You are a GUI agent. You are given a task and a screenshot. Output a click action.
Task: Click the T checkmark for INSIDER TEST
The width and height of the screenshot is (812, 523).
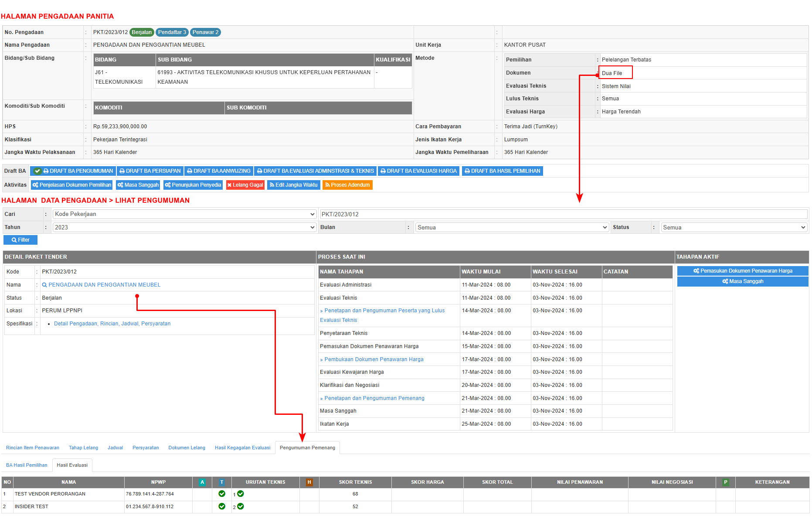(x=222, y=506)
